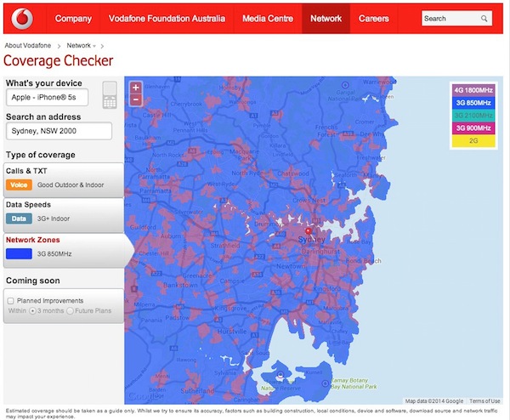Screen dimensions: 510x420
Task: Open the device selection field Apple iPhone 5s
Action: [x=47, y=97]
